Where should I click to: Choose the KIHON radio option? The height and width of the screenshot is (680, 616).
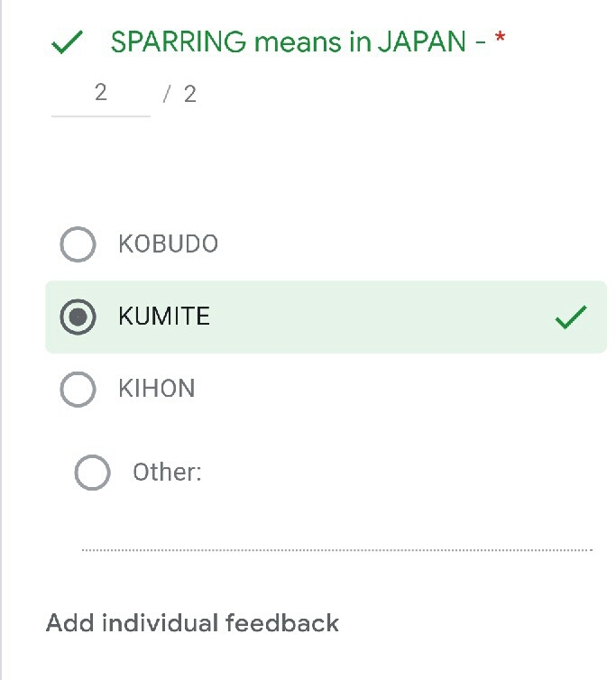(x=78, y=389)
